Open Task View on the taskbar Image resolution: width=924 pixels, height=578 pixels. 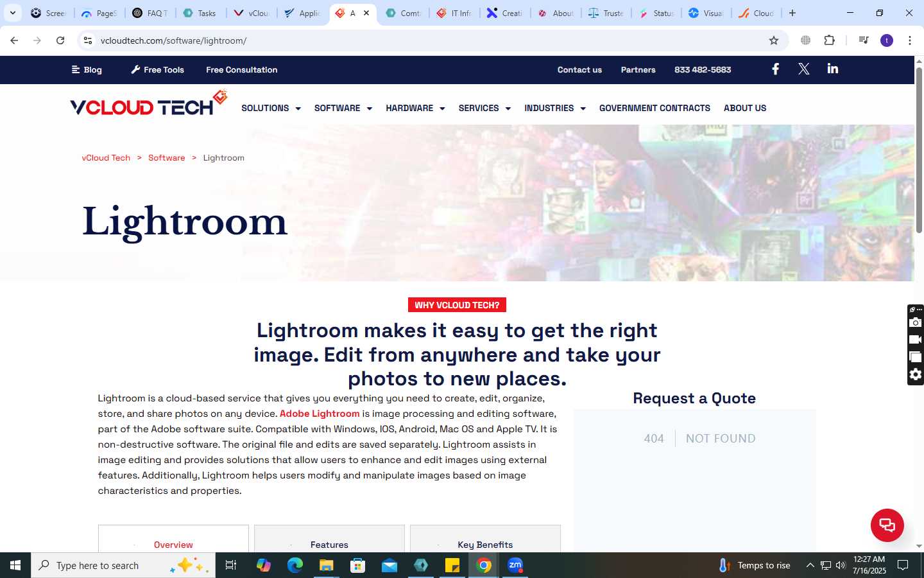point(231,565)
